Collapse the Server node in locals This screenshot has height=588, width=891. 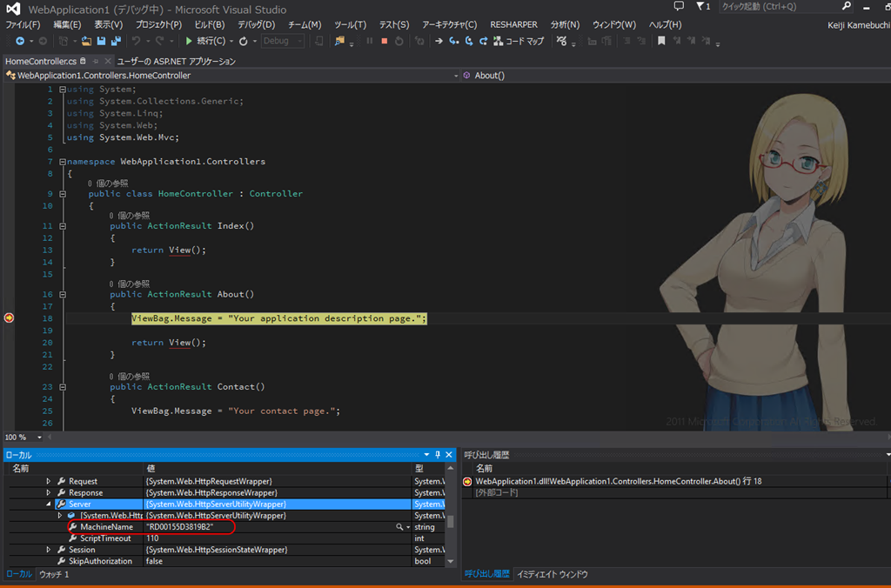coord(49,504)
